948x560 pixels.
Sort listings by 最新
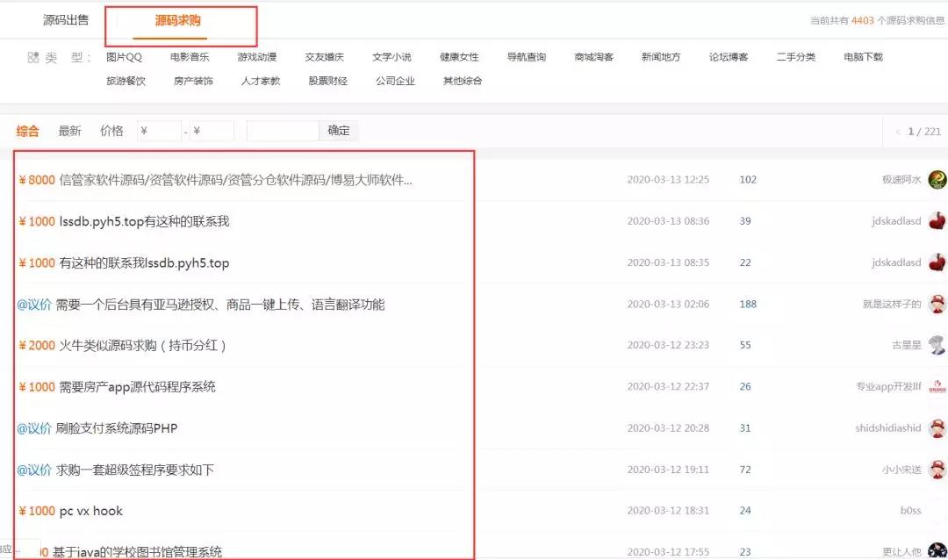click(69, 131)
